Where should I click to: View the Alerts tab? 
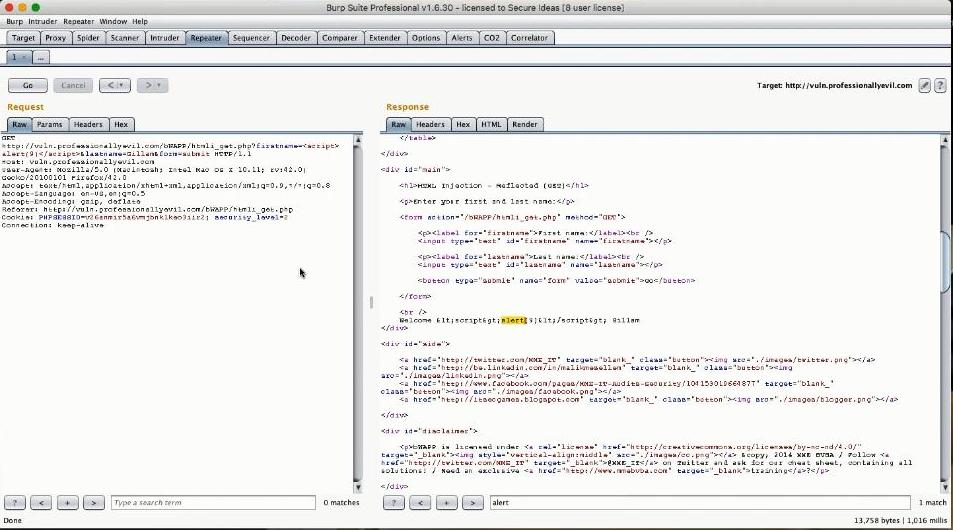pyautogui.click(x=462, y=38)
